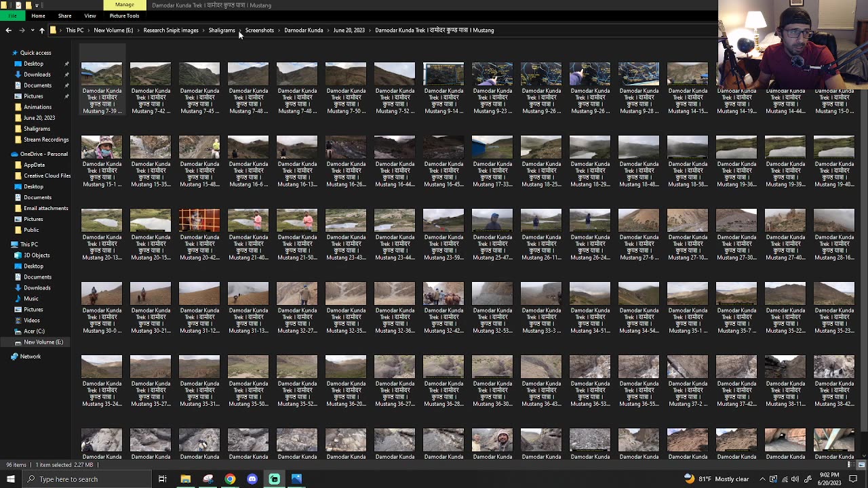Click the taskbar search box
The width and height of the screenshot is (868, 488).
coord(87,479)
